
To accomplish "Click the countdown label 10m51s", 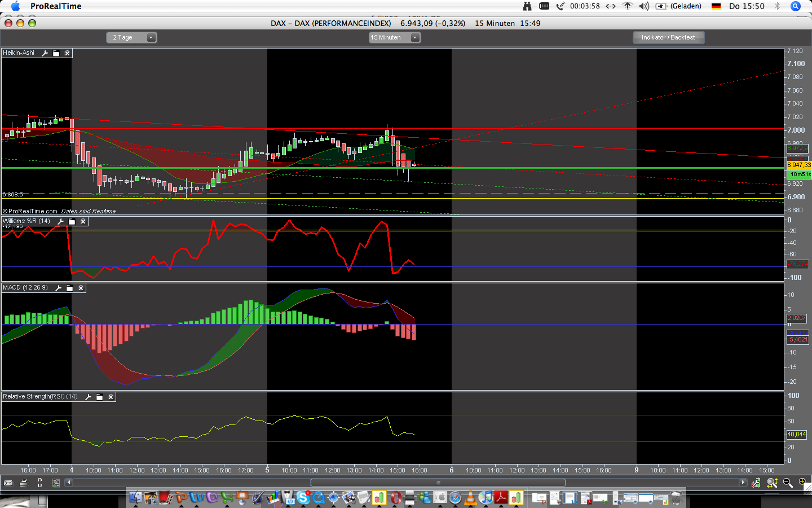I will [x=800, y=174].
